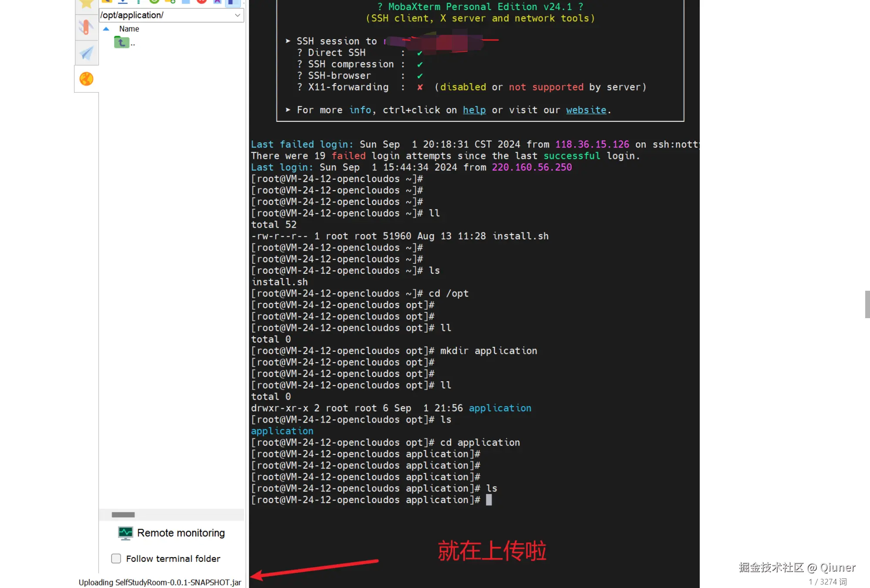Enable the Follow terminal folder checkbox
The image size is (870, 588).
point(116,558)
